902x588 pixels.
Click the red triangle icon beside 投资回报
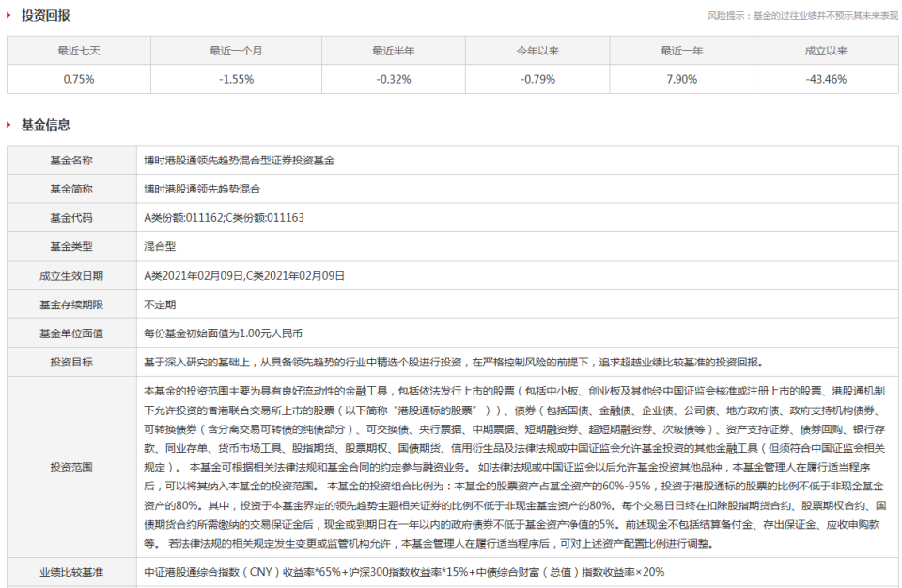[x=10, y=14]
